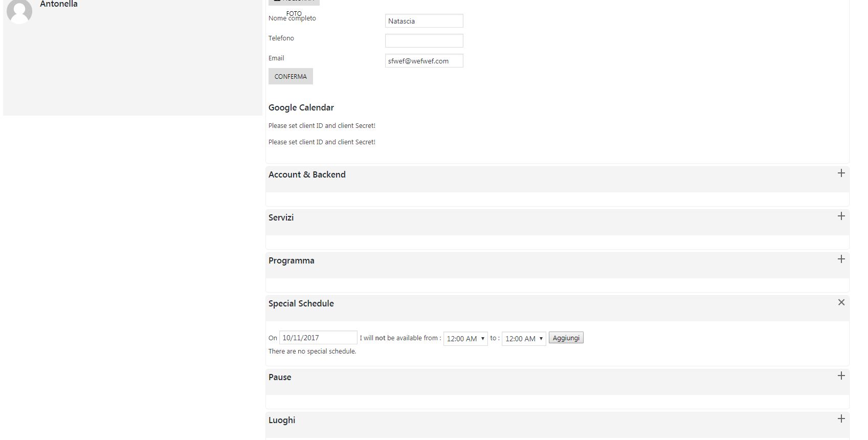The height and width of the screenshot is (440, 868).
Task: Expand the Luoghi section plus icon
Action: pyautogui.click(x=841, y=419)
